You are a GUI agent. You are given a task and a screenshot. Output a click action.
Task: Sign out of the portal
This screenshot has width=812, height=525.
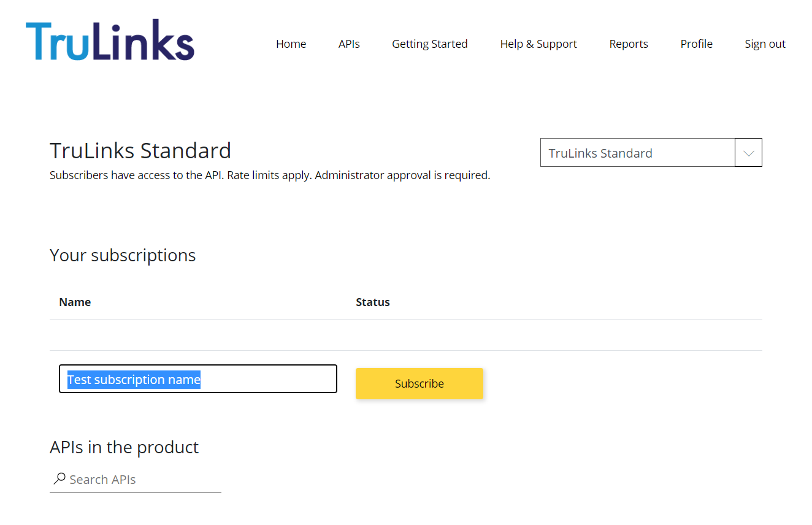coord(765,44)
